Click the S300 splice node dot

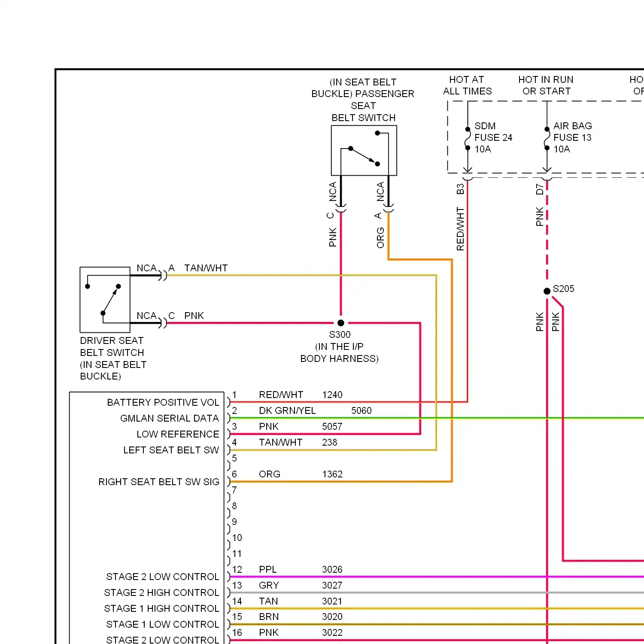[341, 323]
